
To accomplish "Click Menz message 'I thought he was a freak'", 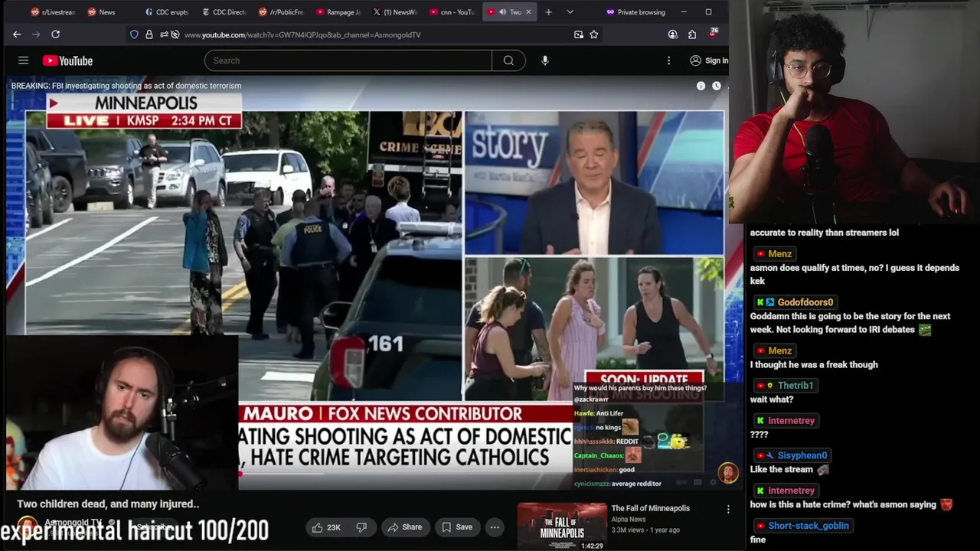I will click(814, 365).
